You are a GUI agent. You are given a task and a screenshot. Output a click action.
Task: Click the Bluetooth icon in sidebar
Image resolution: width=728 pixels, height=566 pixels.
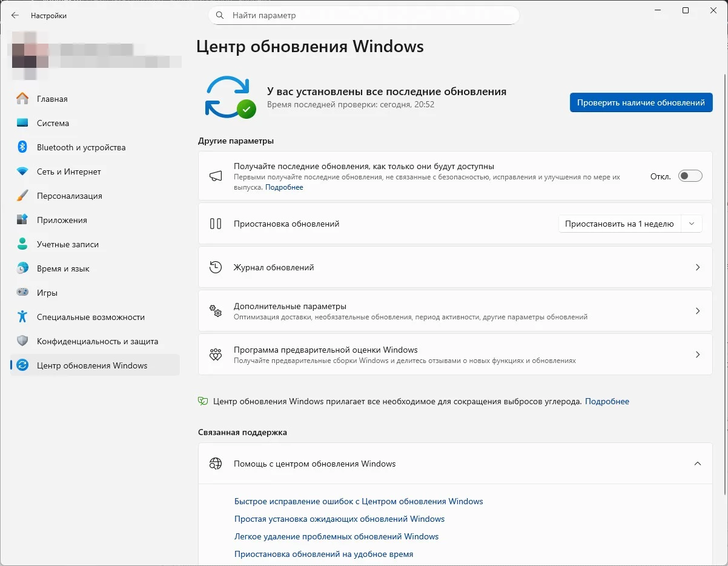22,147
